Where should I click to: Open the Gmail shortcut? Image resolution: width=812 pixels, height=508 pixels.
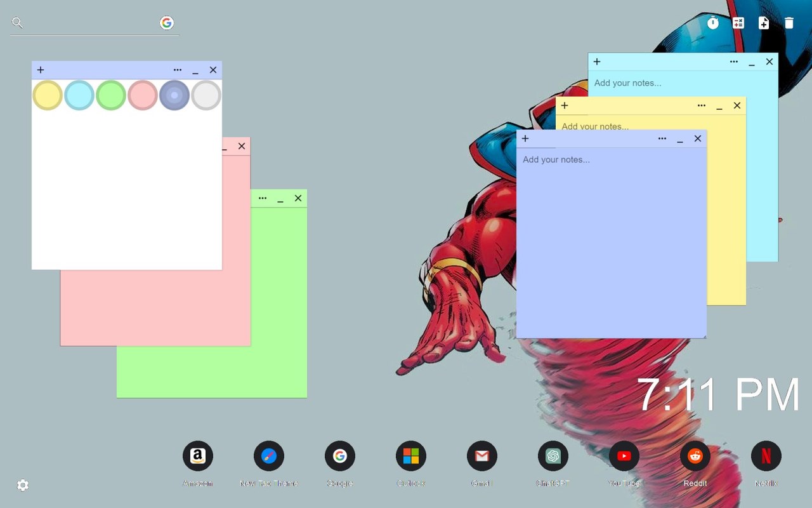coord(482,456)
